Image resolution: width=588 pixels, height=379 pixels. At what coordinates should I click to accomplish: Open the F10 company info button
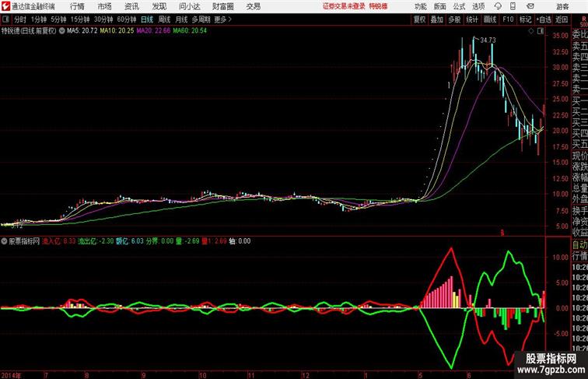(508, 19)
